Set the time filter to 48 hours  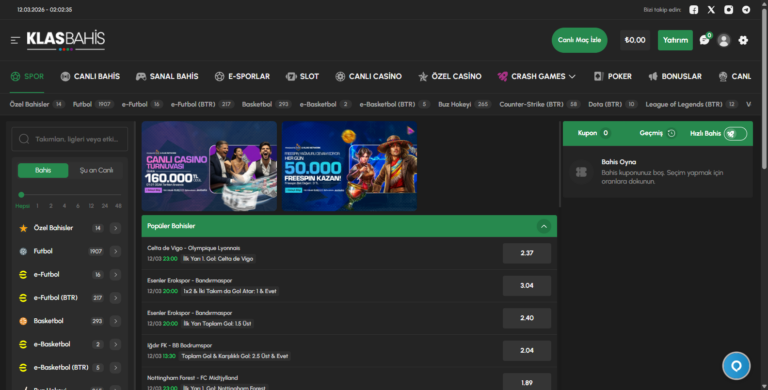[x=118, y=206]
